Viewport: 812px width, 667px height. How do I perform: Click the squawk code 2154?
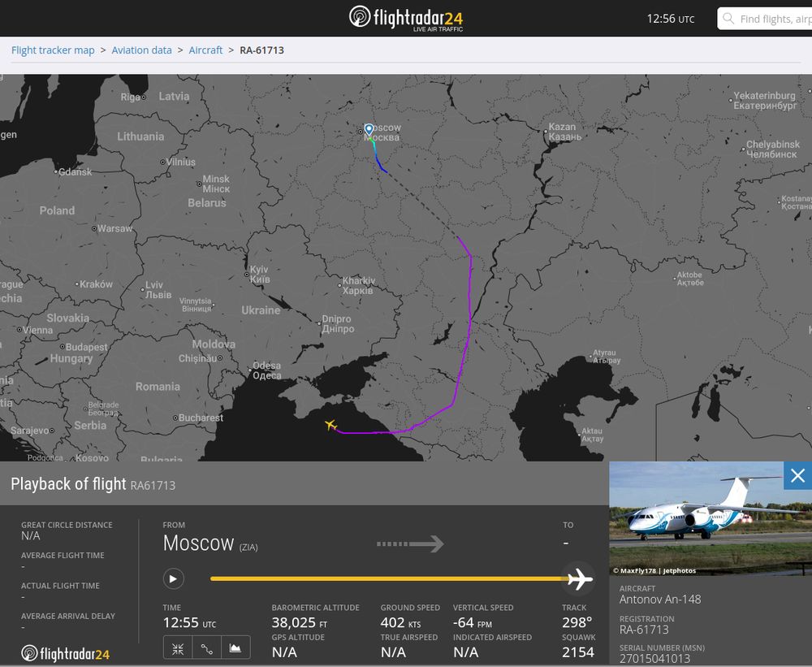[x=578, y=652]
